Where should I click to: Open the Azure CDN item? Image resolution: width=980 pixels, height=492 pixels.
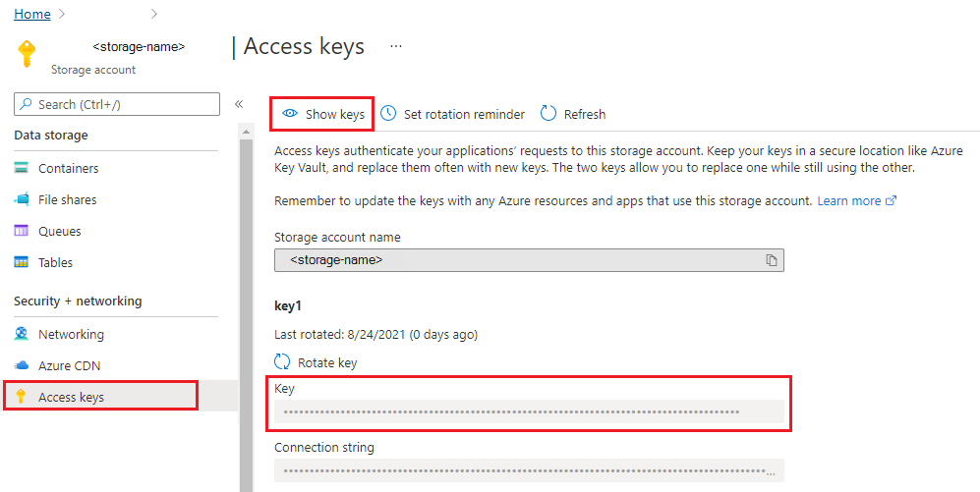pos(69,365)
